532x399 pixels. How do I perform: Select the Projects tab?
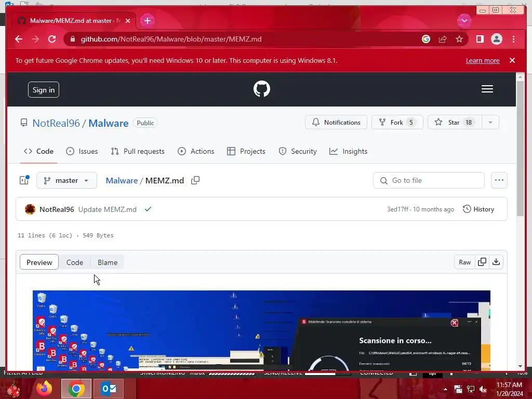(x=246, y=151)
